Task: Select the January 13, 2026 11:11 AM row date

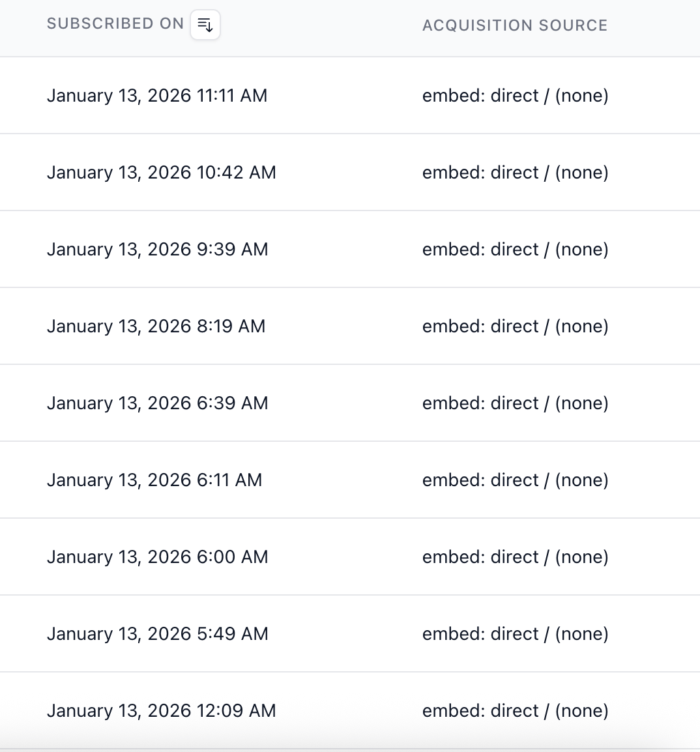Action: click(157, 96)
